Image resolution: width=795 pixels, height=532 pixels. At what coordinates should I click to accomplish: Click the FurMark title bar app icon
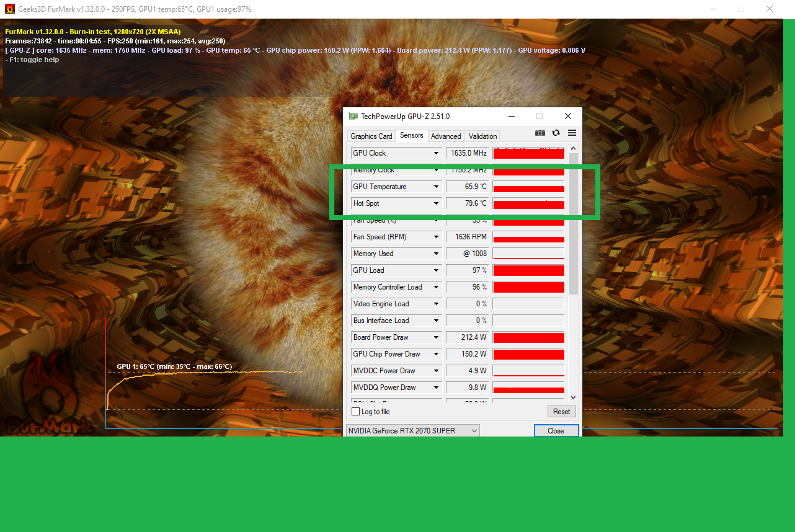[10, 9]
